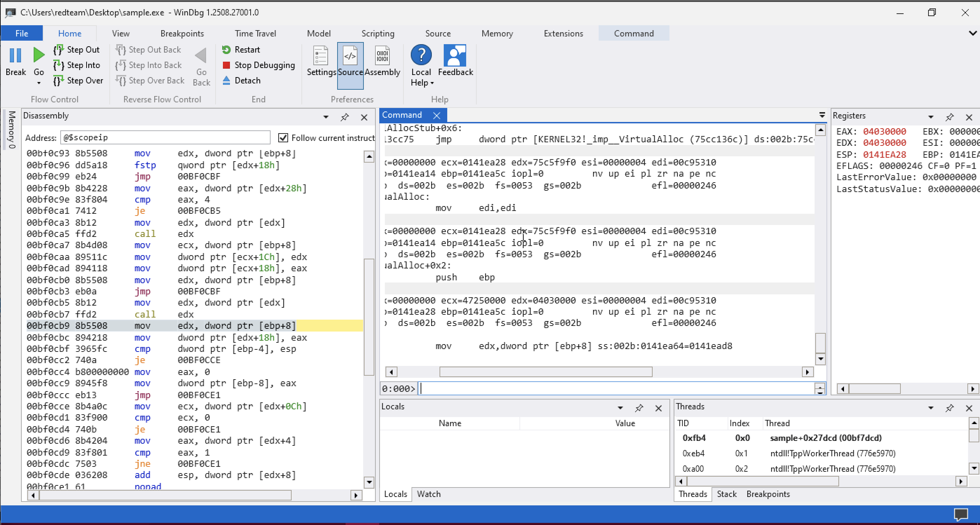Switch to the Watch tab
This screenshot has width=980, height=525.
coord(428,494)
